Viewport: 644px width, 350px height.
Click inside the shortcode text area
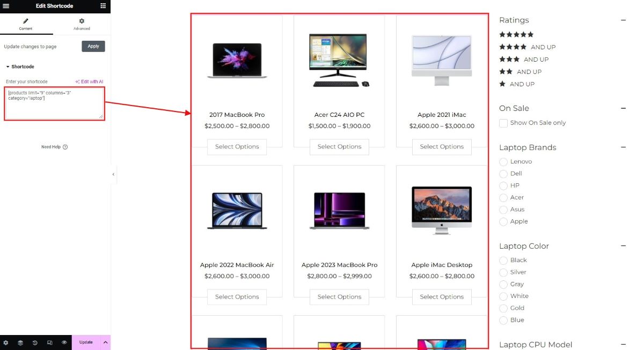point(54,103)
